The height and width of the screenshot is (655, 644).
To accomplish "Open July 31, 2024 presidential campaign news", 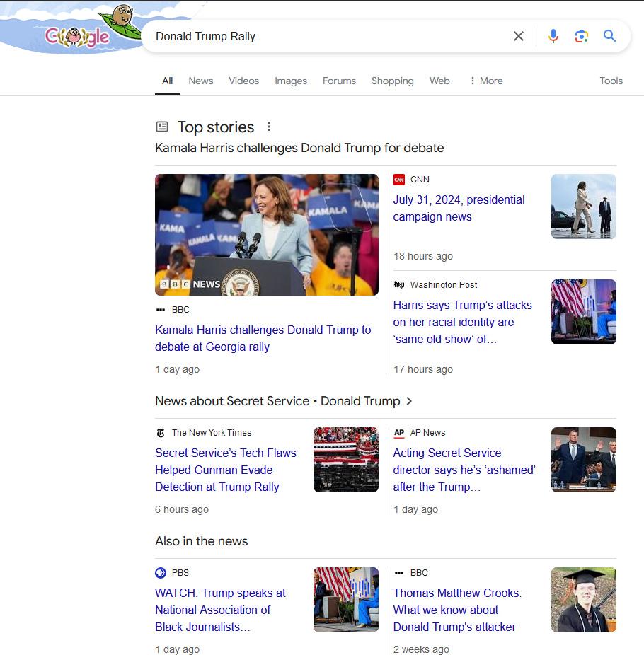I will tap(459, 208).
